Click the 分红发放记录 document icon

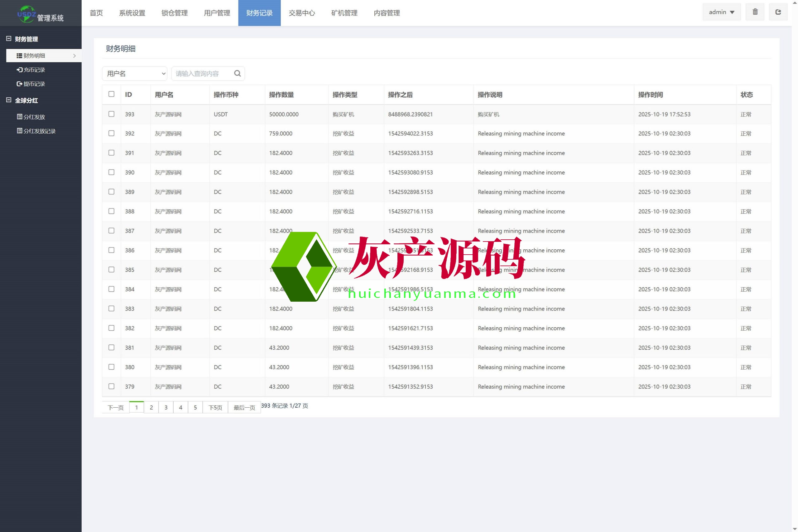20,131
